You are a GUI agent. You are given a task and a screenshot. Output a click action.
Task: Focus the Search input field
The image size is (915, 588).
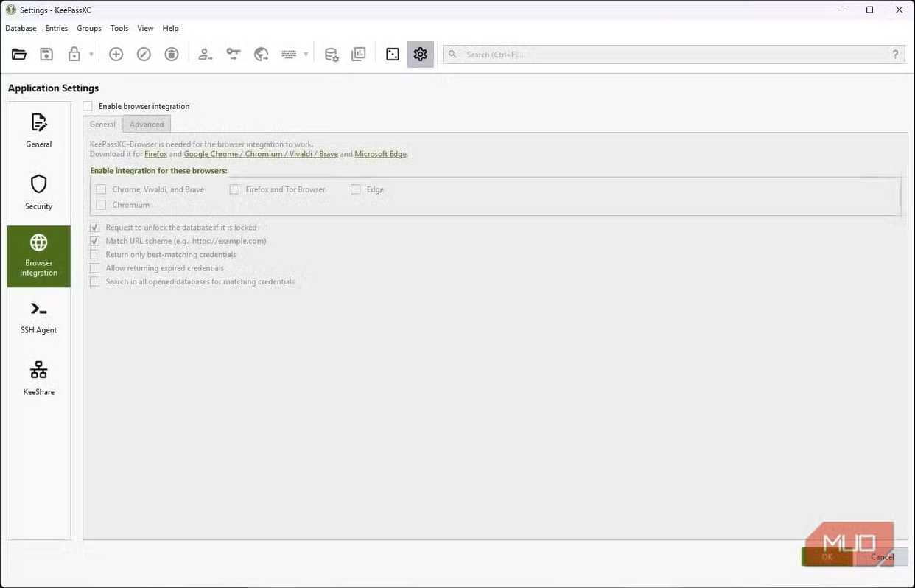674,55
